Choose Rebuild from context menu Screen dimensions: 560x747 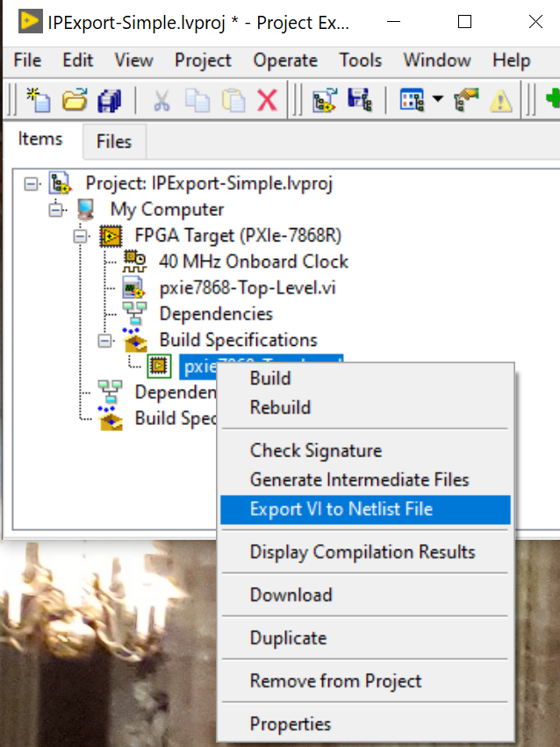point(365,407)
